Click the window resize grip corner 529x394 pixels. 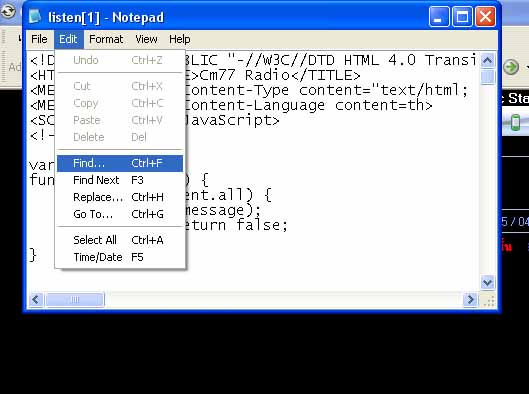[489, 300]
